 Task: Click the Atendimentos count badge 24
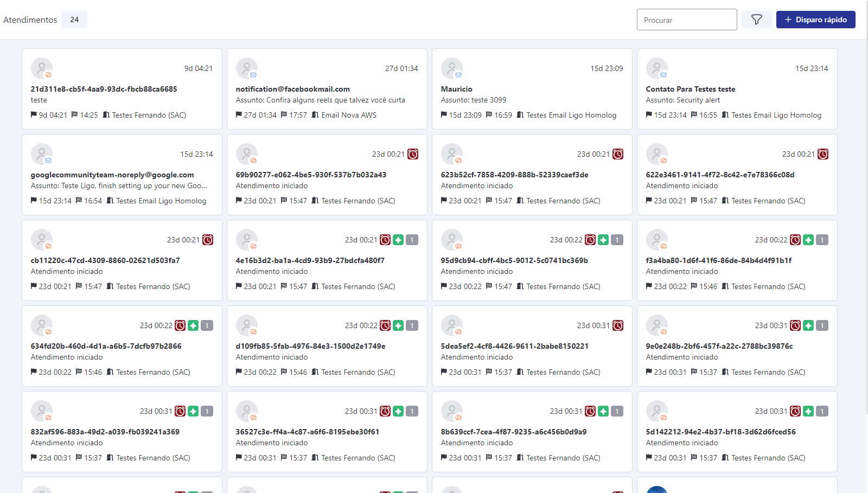point(74,20)
